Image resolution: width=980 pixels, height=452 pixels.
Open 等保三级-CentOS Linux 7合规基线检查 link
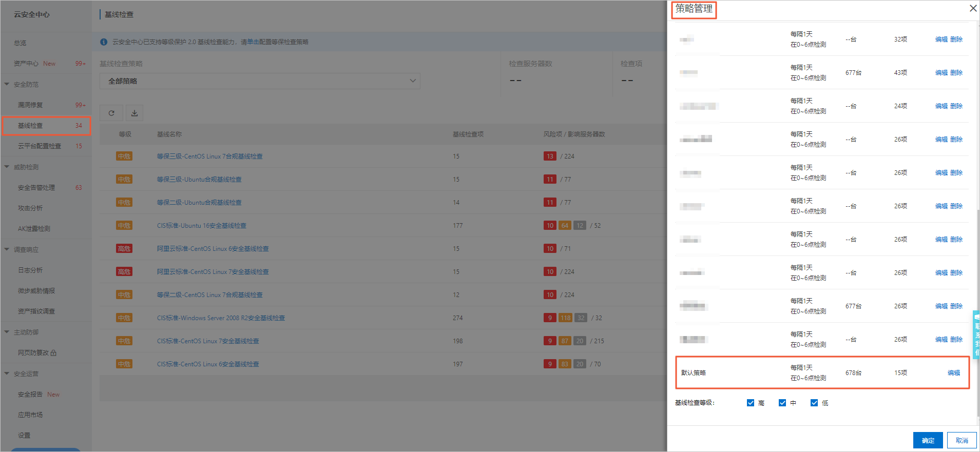click(209, 156)
